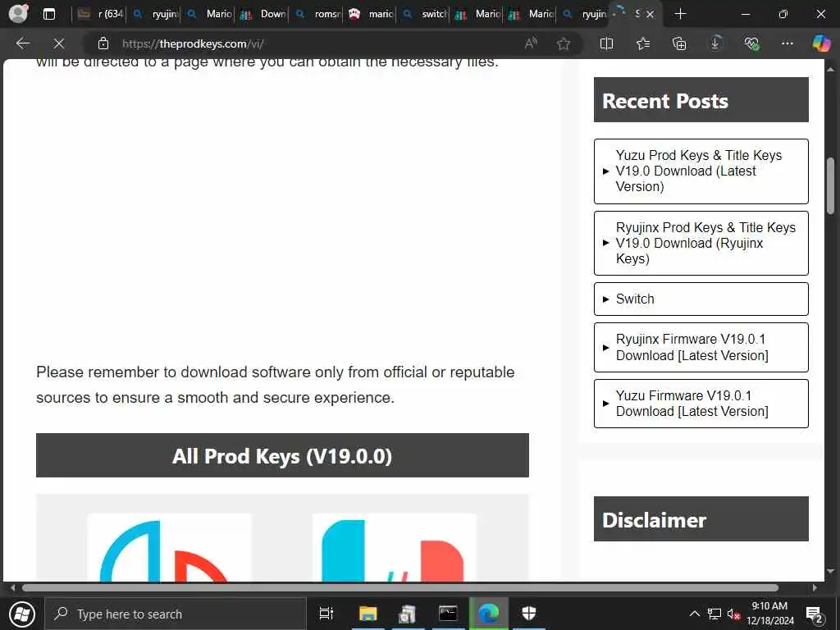The height and width of the screenshot is (630, 840).
Task: Open the clock showing 9:10 AM
Action: click(x=769, y=614)
